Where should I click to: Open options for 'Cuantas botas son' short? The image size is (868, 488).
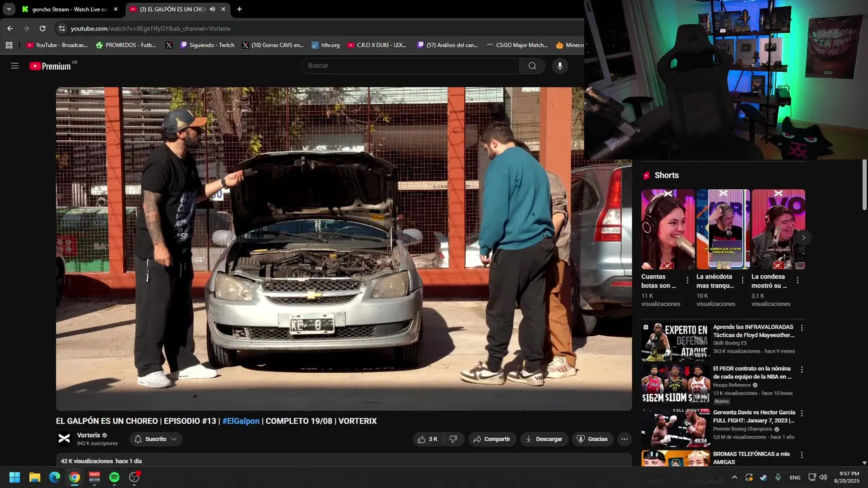tap(687, 280)
